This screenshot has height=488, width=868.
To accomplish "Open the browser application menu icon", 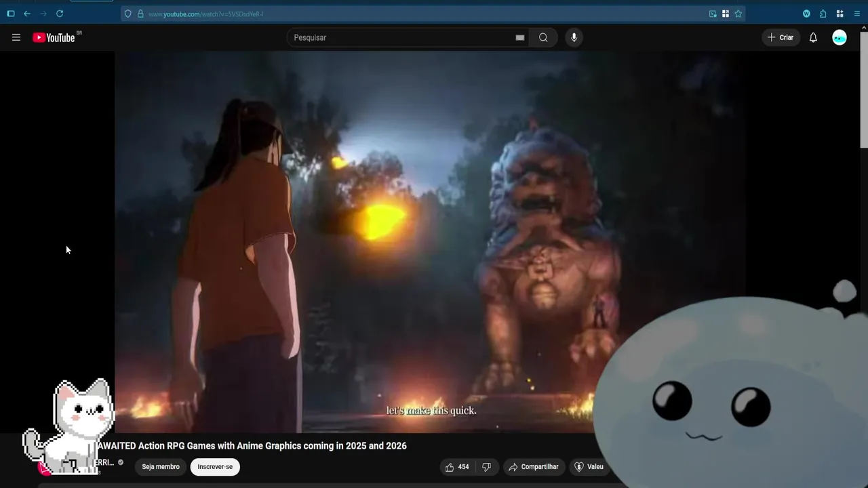I will pyautogui.click(x=856, y=14).
